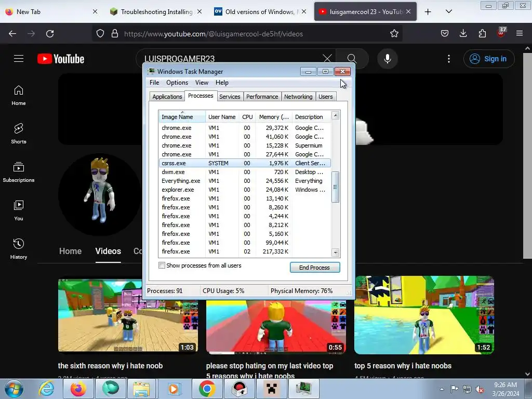This screenshot has width=532, height=399.
Task: Play the 1:52 video thumbnail
Action: (x=424, y=315)
